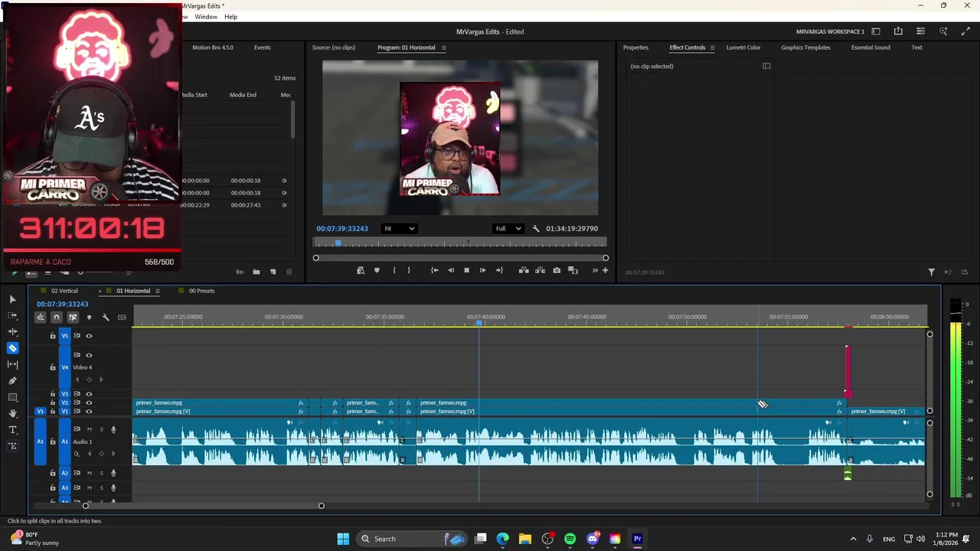The width and height of the screenshot is (980, 551).
Task: Open the Effect Controls panel menu
Action: pyautogui.click(x=712, y=47)
